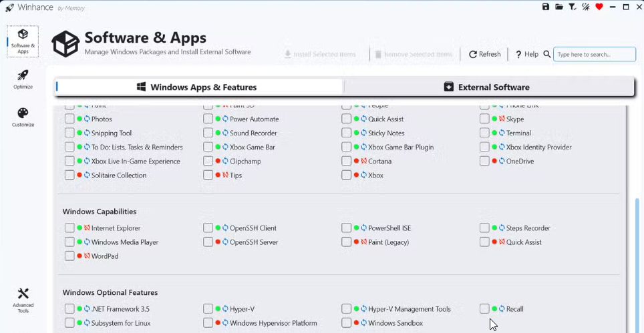Mark the Cortana checkbox
Screen dimensions: 644x333
pos(346,161)
